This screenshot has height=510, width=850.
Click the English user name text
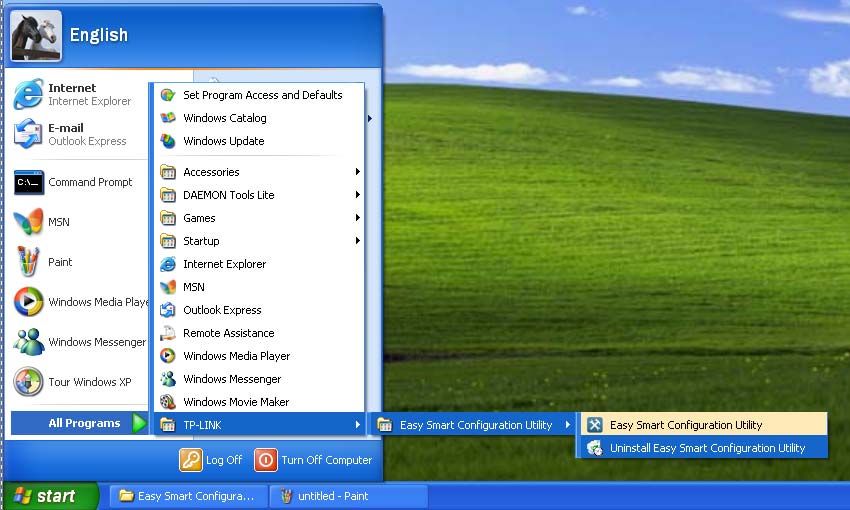coord(99,35)
